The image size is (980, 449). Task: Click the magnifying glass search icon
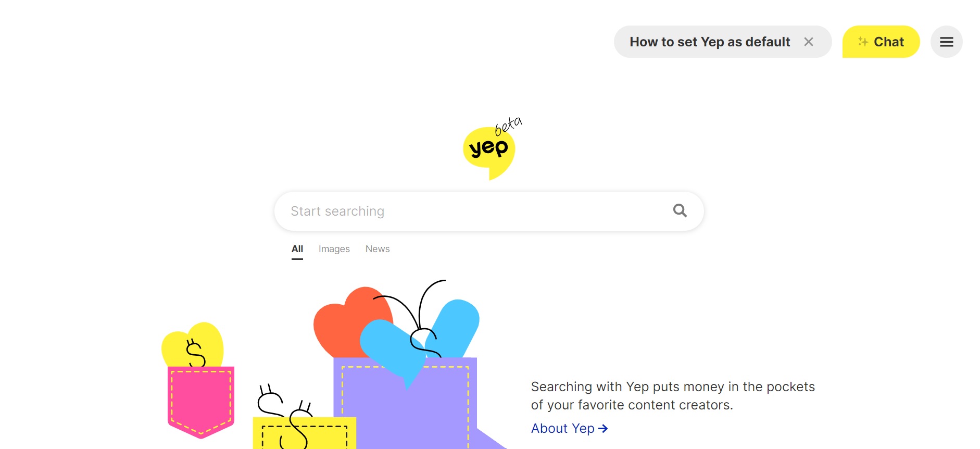point(680,210)
